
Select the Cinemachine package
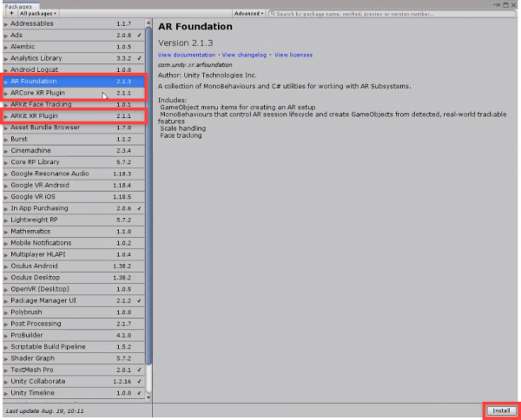74,150
